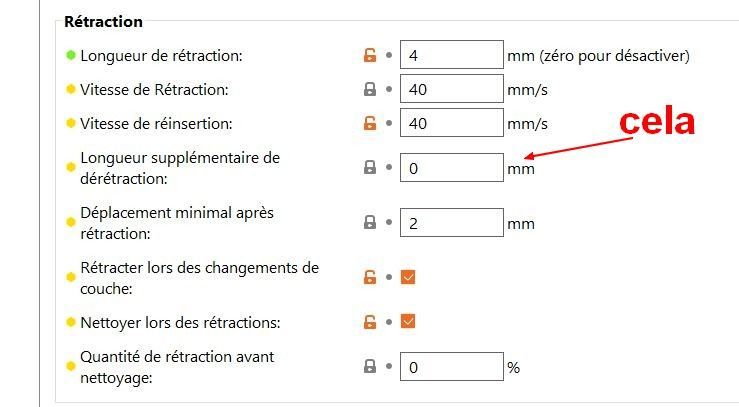This screenshot has width=739, height=407.
Task: Click the unlocked padlock beside Longueur de rétraction
Action: 370,56
